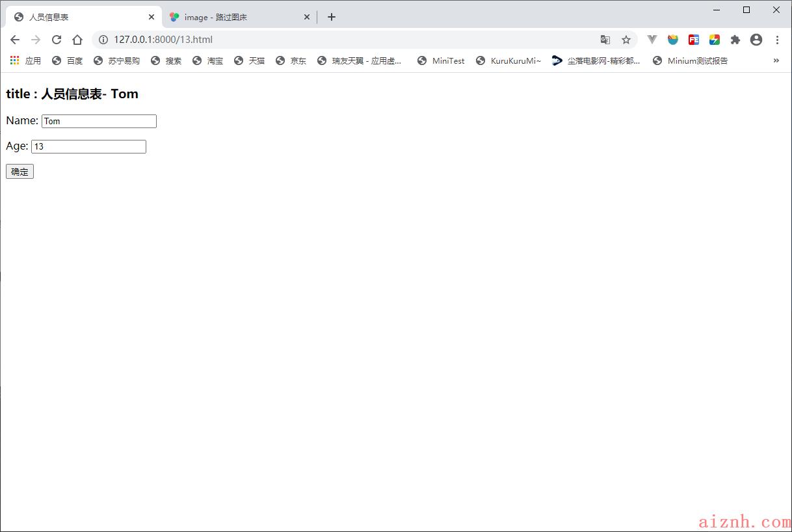
Task: Open the translate page icon
Action: [605, 40]
